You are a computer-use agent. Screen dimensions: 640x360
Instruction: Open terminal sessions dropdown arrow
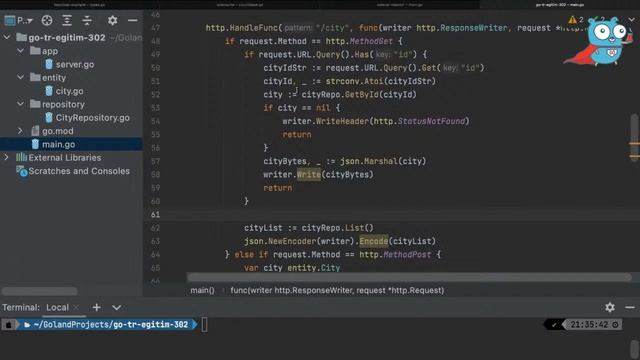[116, 308]
